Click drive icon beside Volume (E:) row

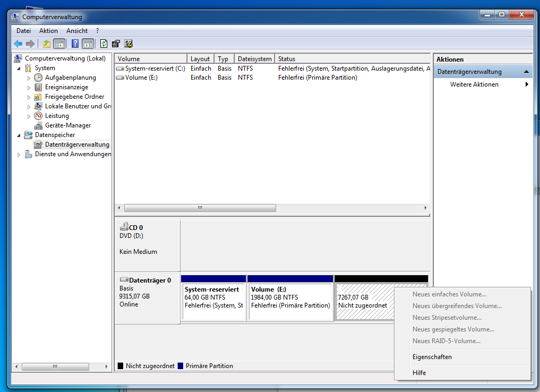tap(120, 78)
